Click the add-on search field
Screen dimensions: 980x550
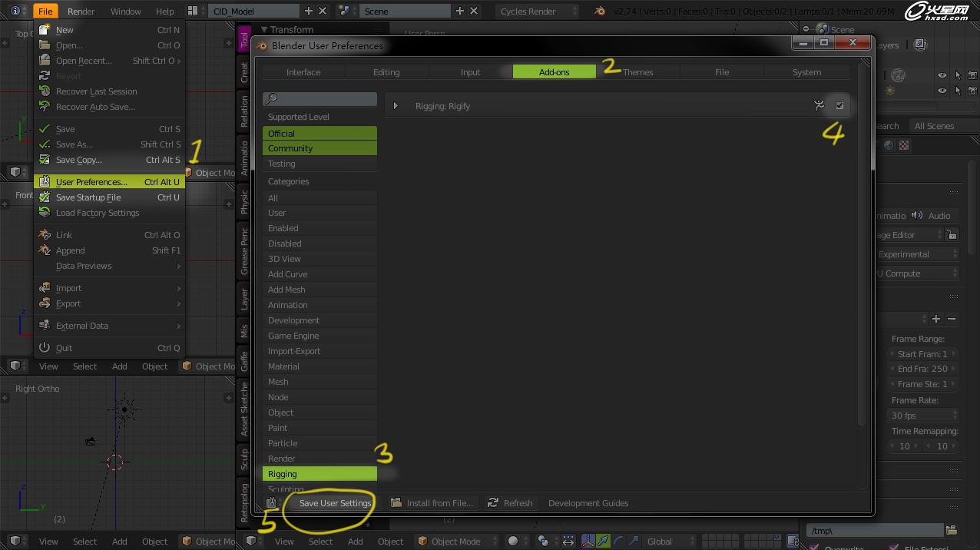[319, 98]
